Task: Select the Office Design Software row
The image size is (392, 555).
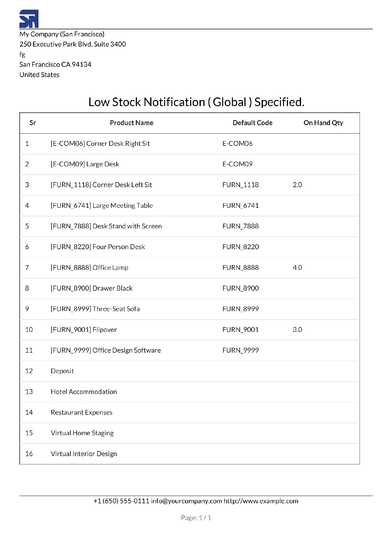Action: coord(190,350)
